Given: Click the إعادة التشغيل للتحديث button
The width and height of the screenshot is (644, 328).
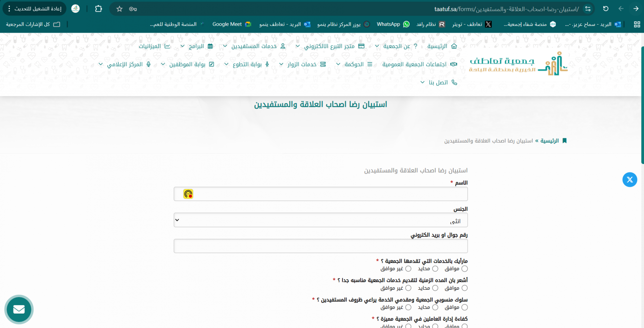Looking at the screenshot, I should click(37, 9).
